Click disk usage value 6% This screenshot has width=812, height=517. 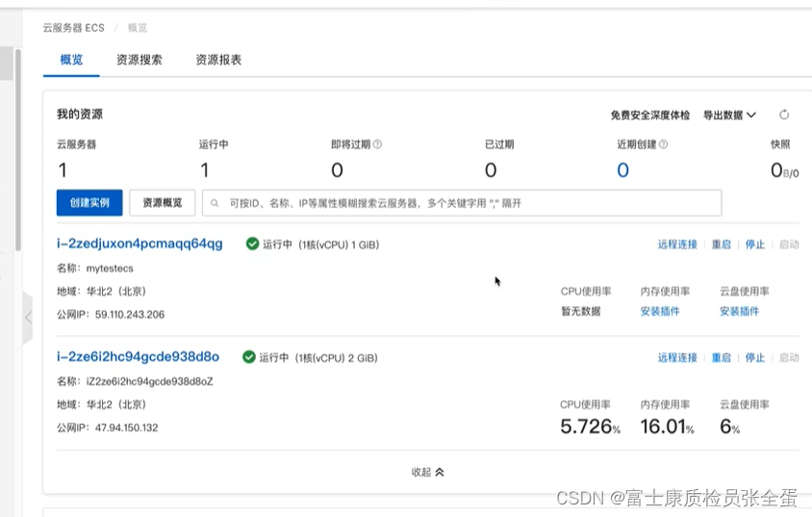[729, 427]
